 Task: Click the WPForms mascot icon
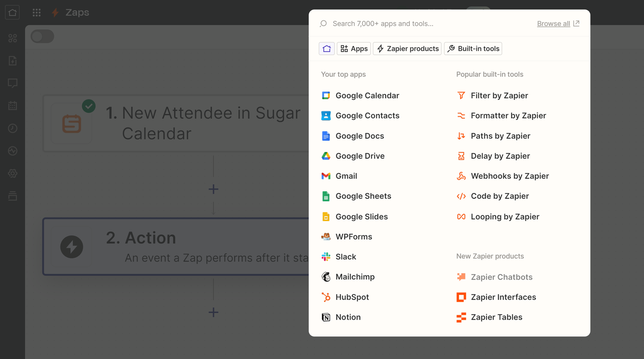coord(326,237)
